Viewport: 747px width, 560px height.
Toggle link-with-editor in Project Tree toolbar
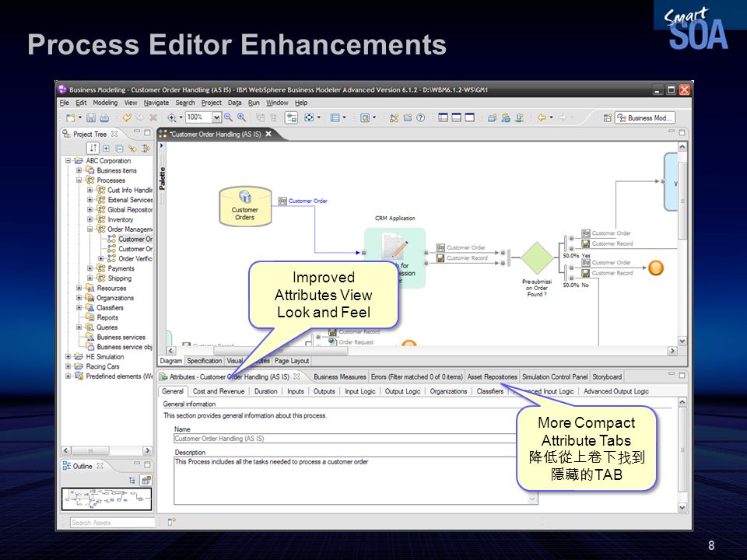[132, 148]
